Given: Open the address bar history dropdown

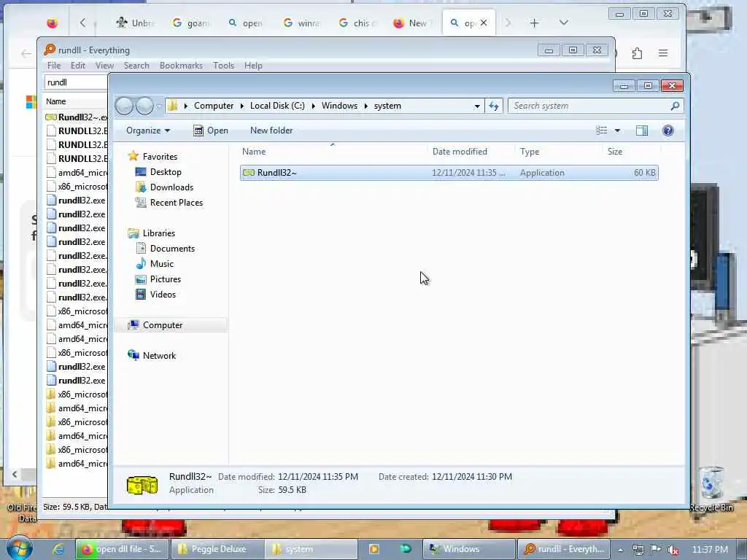Looking at the screenshot, I should tap(477, 106).
